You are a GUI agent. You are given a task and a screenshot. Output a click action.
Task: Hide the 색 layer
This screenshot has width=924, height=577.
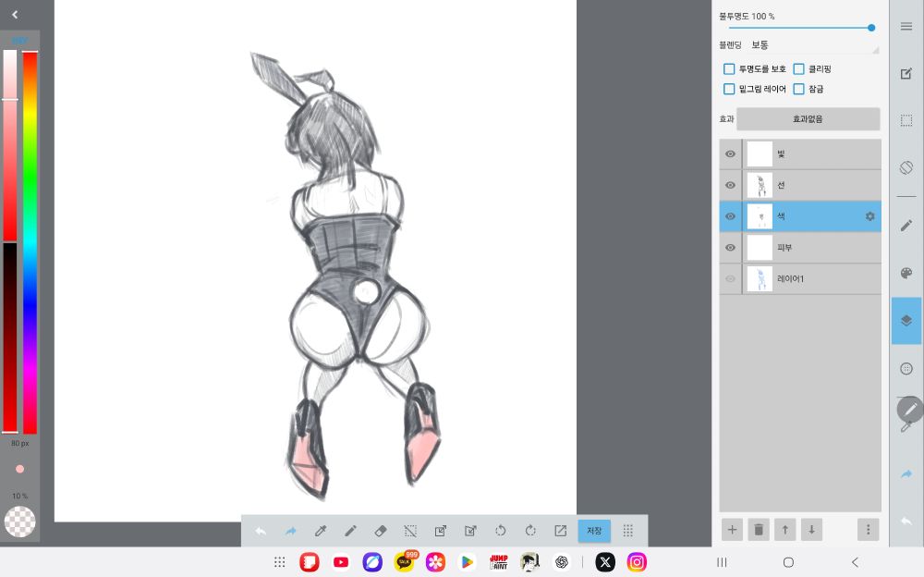click(730, 216)
